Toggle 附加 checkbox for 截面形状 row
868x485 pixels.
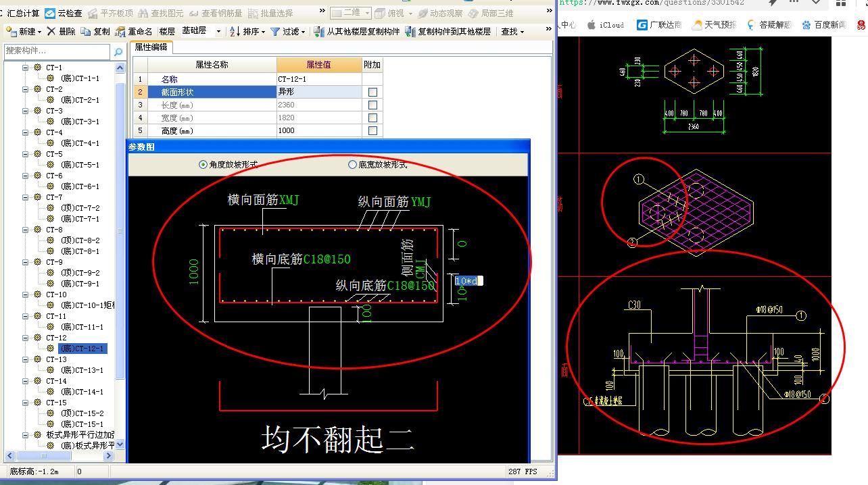coord(372,92)
